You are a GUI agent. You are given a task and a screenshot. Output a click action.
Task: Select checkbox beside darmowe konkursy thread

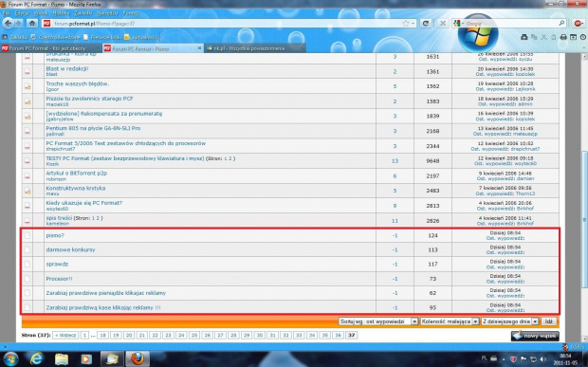click(x=28, y=249)
